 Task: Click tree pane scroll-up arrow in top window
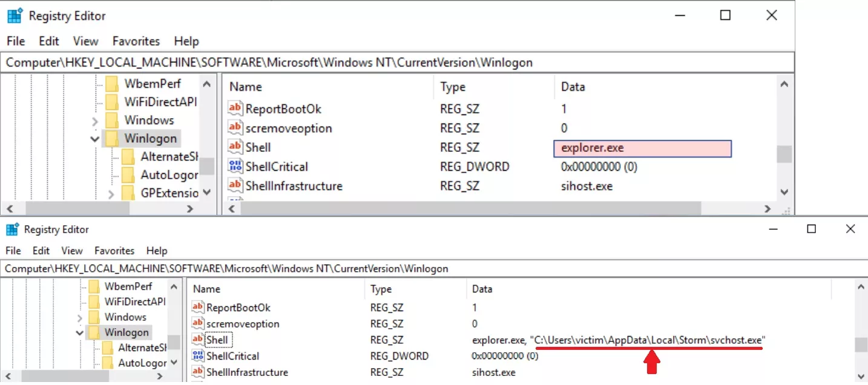(x=206, y=84)
